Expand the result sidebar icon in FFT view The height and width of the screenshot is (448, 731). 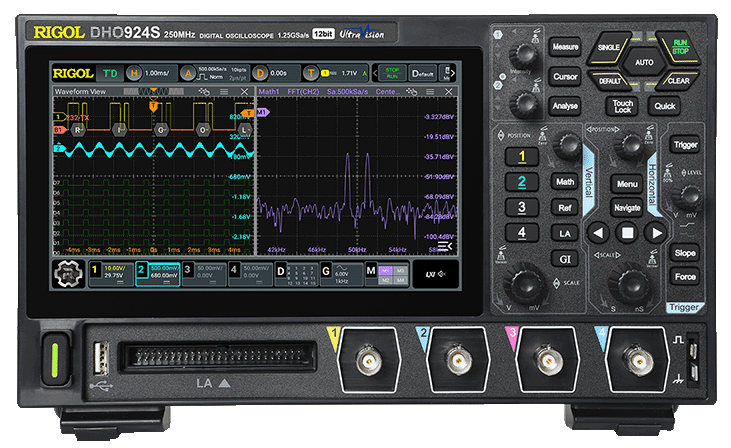click(x=447, y=246)
